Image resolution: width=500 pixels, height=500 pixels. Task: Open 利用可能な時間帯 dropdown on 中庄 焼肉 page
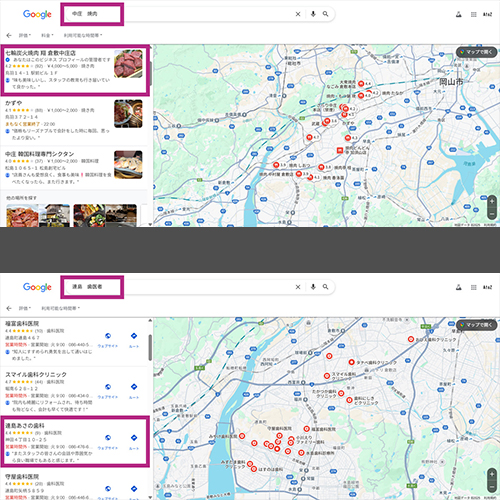click(x=83, y=35)
